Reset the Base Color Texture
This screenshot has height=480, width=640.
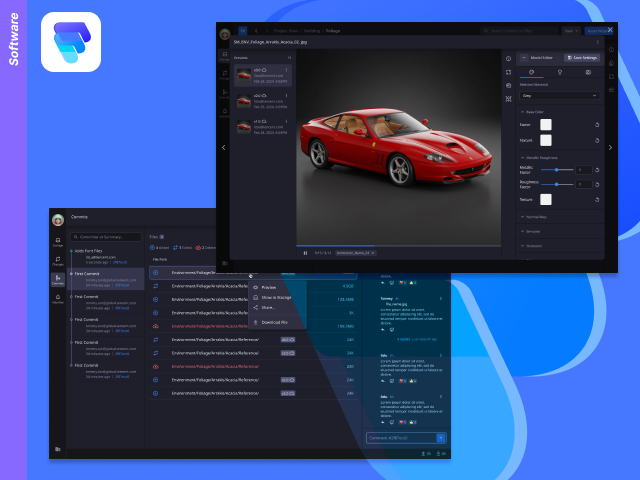[x=597, y=140]
